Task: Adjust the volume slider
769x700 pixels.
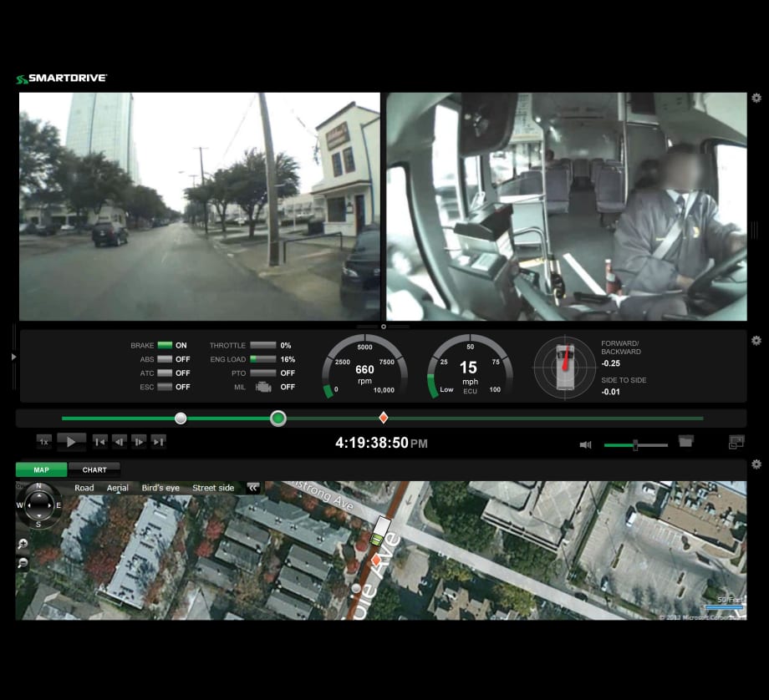Action: (636, 445)
